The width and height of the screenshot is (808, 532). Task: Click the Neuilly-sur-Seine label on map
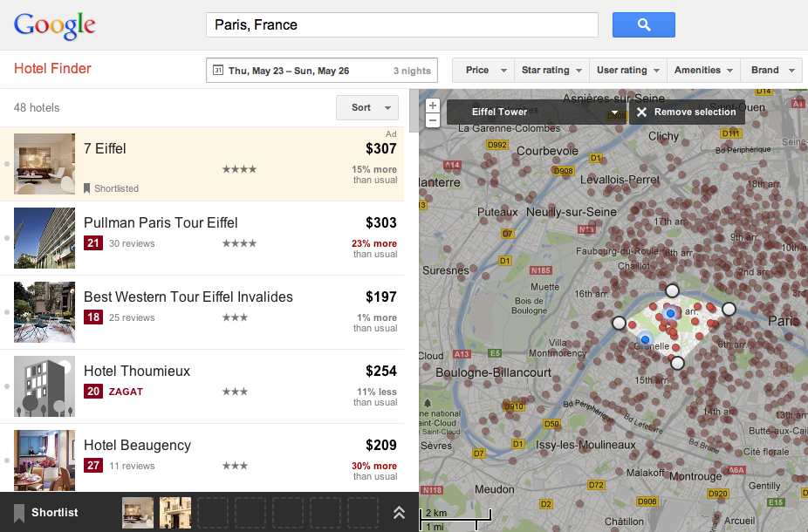coord(572,212)
